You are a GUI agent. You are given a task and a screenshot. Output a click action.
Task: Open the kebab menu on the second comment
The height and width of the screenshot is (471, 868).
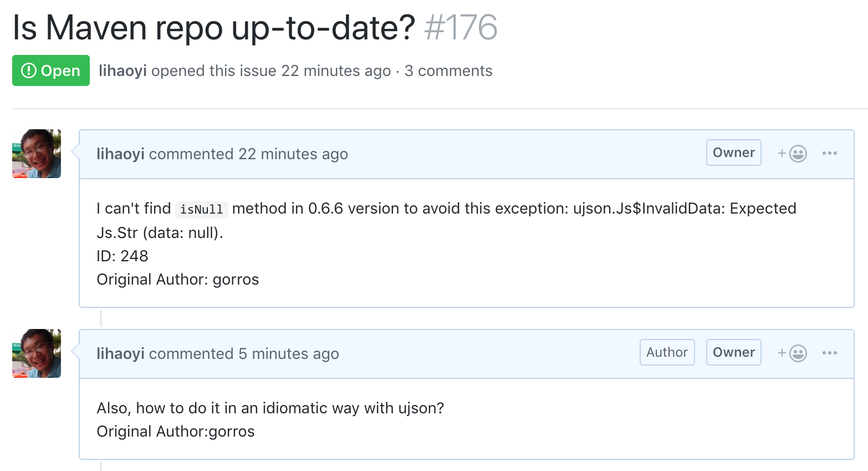tap(830, 353)
